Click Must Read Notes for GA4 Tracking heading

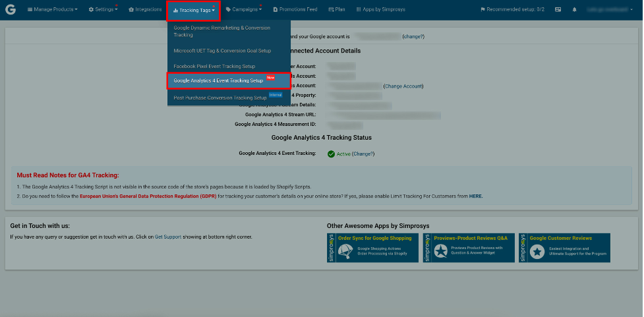click(x=68, y=176)
